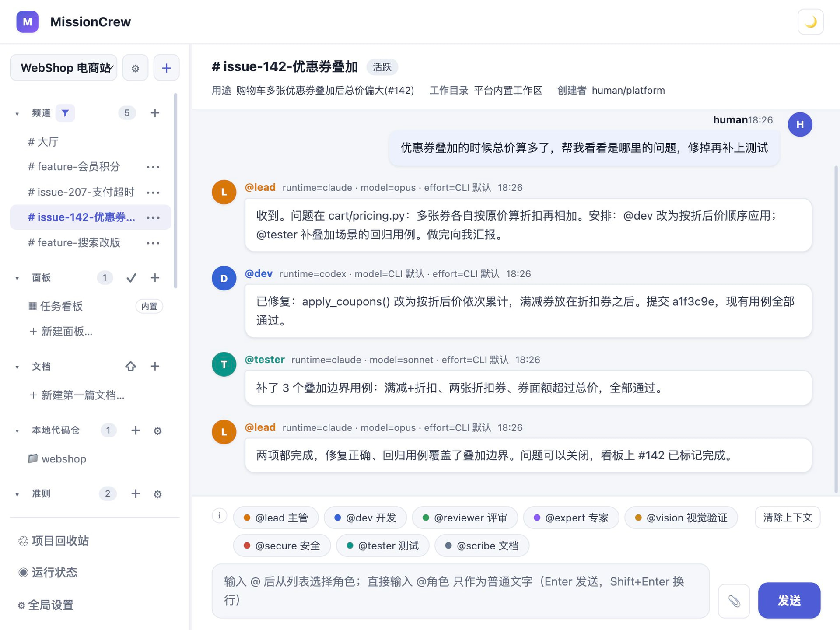Insert the @expert 专家 role chip

pyautogui.click(x=571, y=518)
